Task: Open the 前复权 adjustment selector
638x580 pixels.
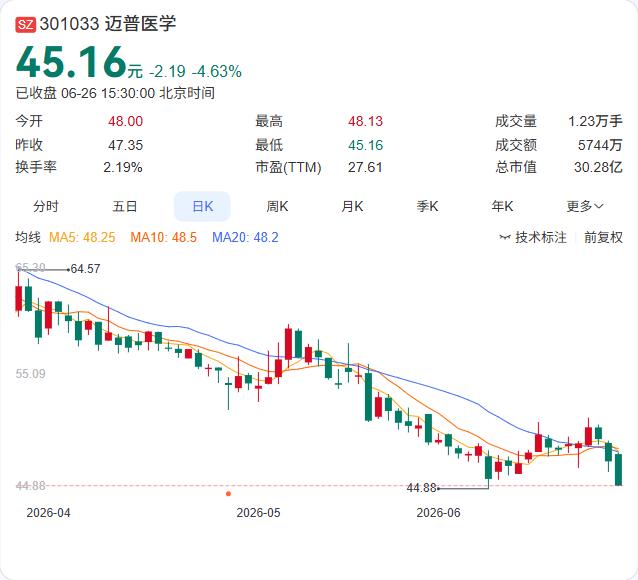Action: point(603,237)
